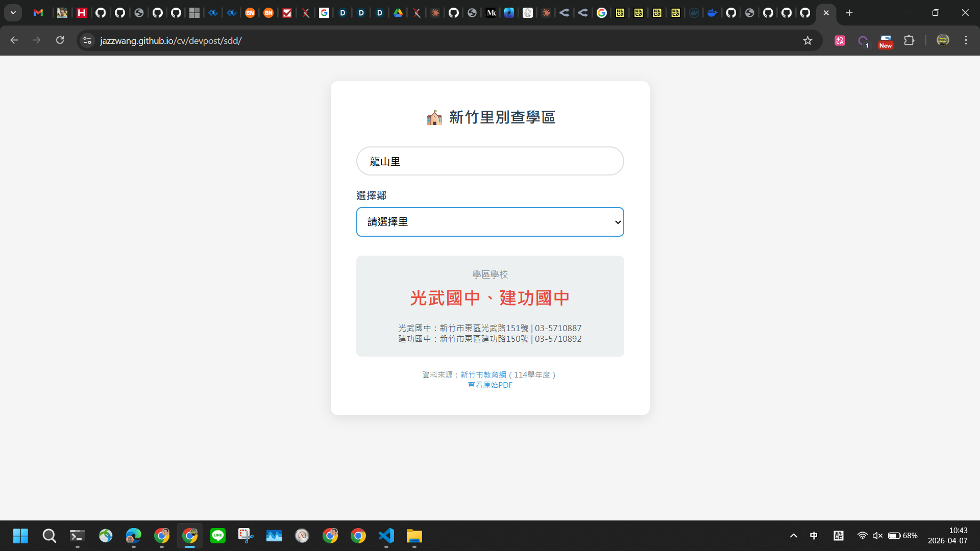Open the 請選擇里 village dropdown
The width and height of the screenshot is (980, 551).
click(x=489, y=222)
